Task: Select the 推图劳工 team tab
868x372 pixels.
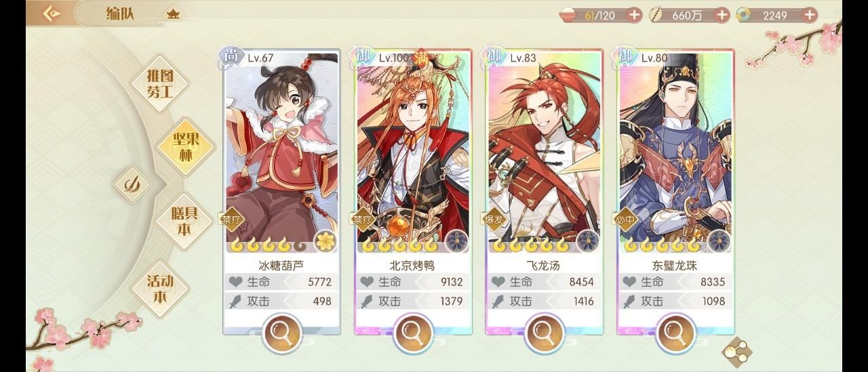Action: pos(160,84)
